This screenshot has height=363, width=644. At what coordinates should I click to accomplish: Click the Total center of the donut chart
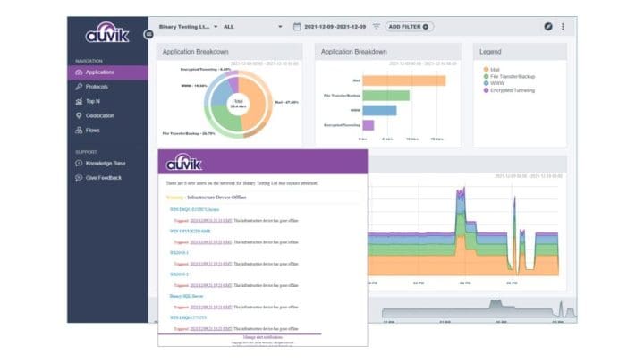(x=239, y=104)
